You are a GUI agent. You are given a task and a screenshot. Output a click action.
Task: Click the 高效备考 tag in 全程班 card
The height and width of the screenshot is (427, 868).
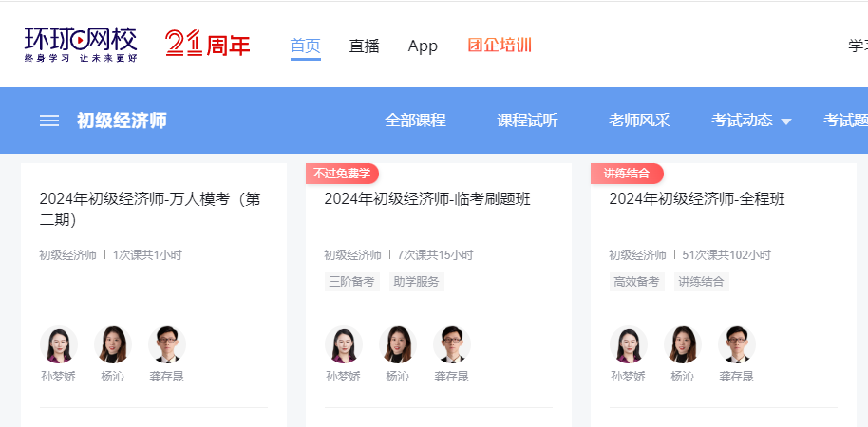point(636,282)
